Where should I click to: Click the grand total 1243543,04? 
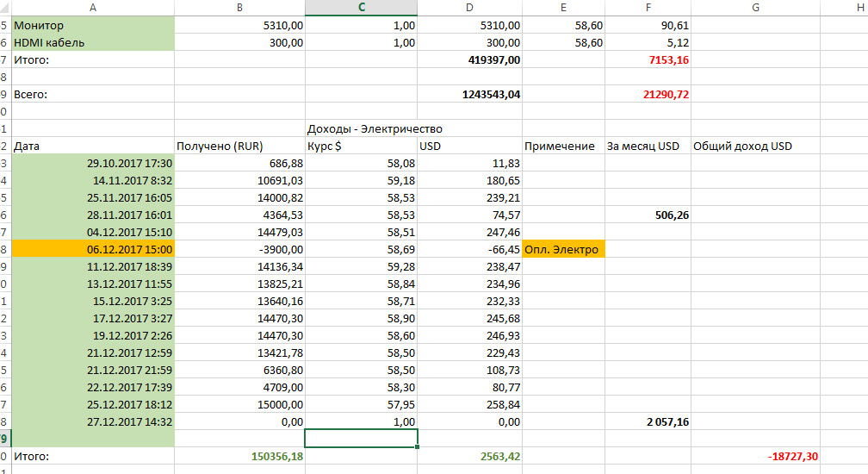click(491, 94)
